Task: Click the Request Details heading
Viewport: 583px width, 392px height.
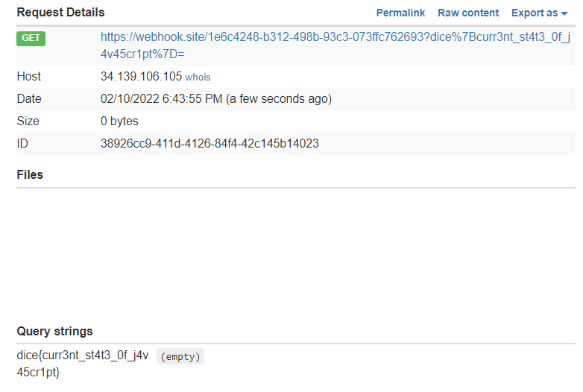Action: pyautogui.click(x=60, y=13)
